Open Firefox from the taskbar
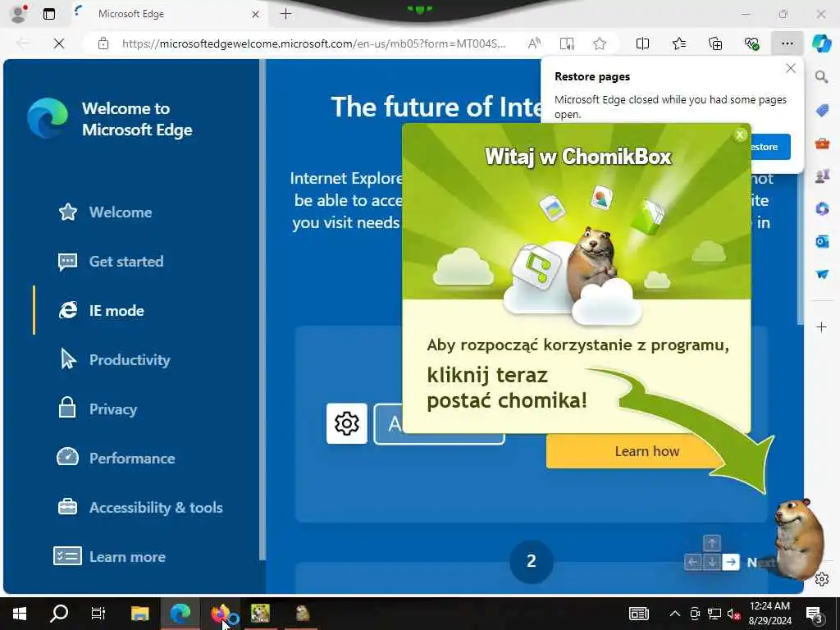 click(221, 614)
